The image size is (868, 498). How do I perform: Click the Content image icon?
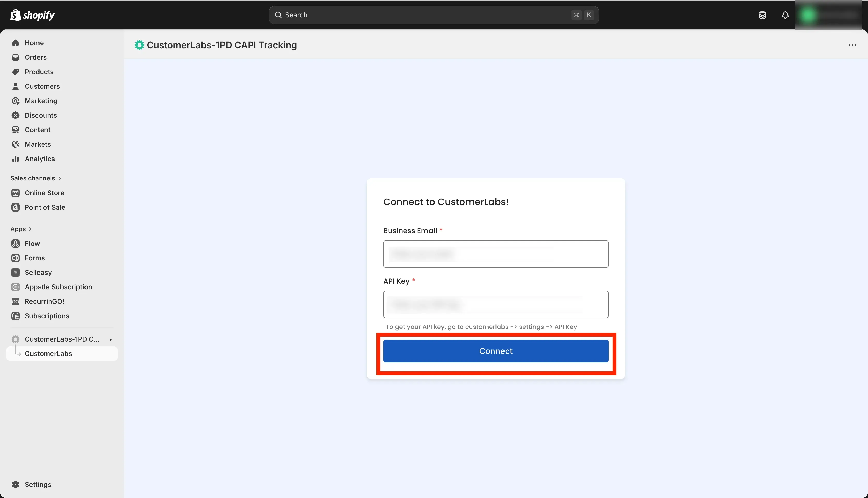pyautogui.click(x=16, y=130)
